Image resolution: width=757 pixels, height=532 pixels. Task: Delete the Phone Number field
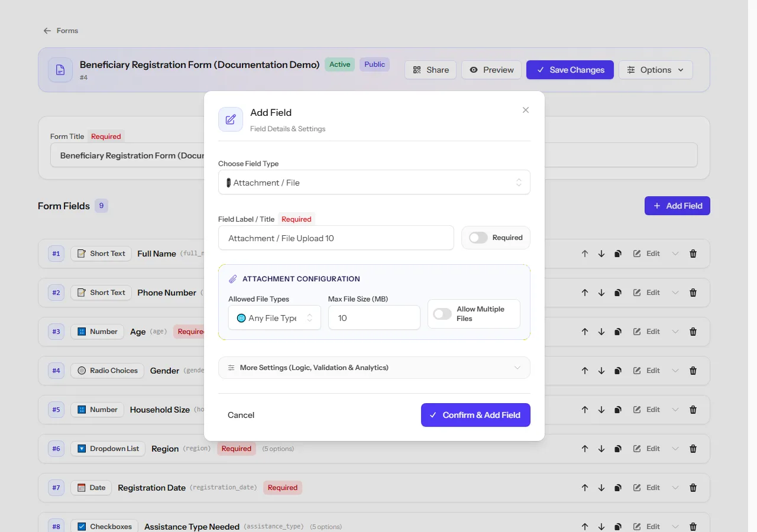coord(693,293)
